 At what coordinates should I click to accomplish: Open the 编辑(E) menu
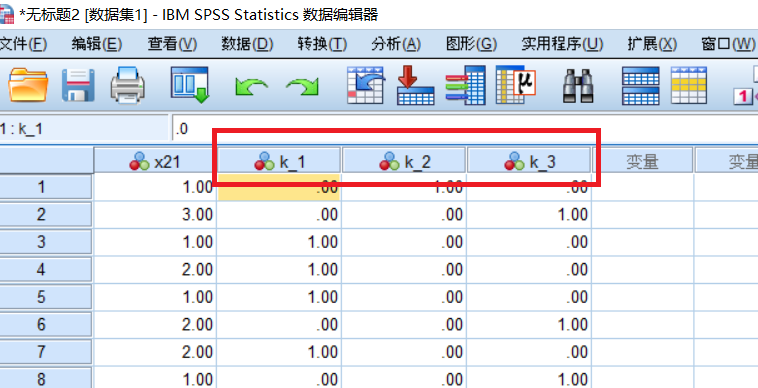pos(97,44)
